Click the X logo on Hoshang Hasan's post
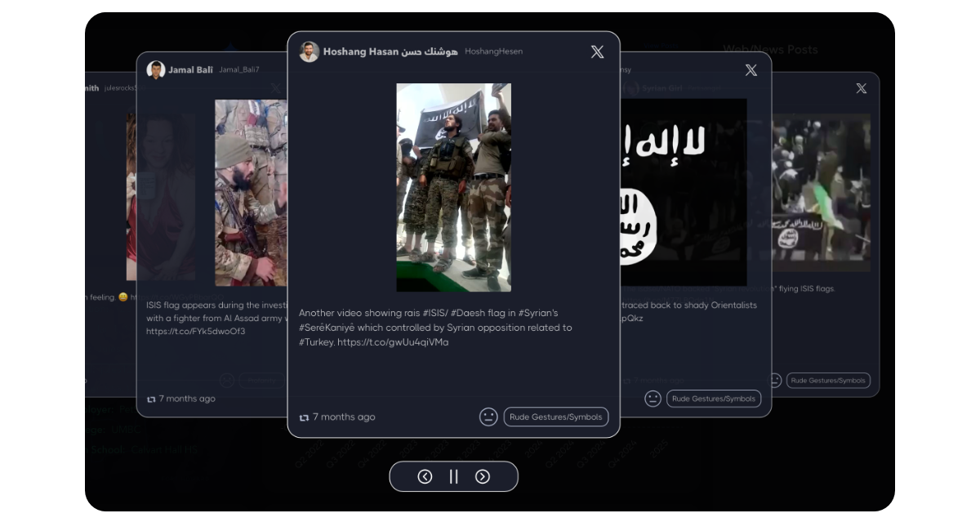Viewport: 980px width, 531px height. [597, 52]
